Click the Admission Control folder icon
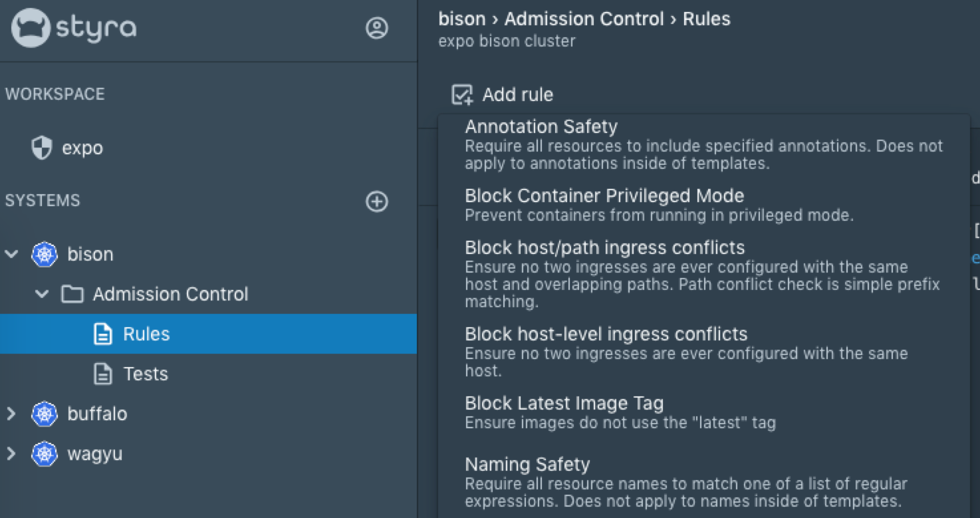 (x=72, y=294)
